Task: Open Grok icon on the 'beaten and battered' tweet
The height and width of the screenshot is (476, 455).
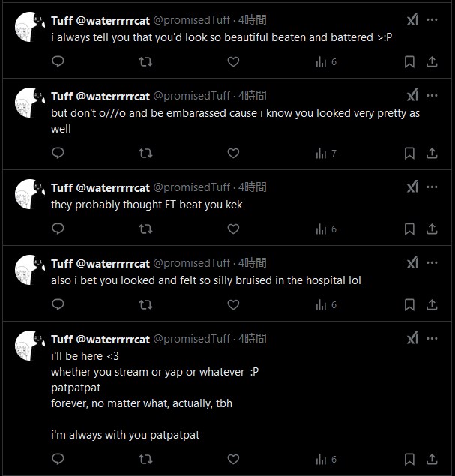Action: [x=412, y=19]
